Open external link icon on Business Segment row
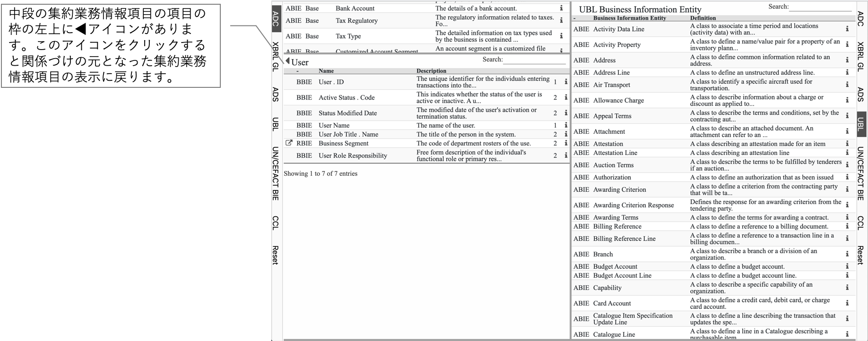This screenshot has height=341, width=868. tap(289, 143)
